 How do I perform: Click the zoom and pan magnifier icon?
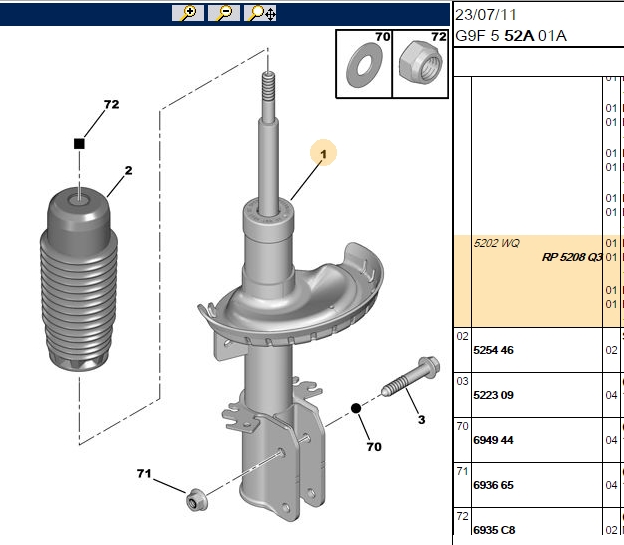[260, 13]
